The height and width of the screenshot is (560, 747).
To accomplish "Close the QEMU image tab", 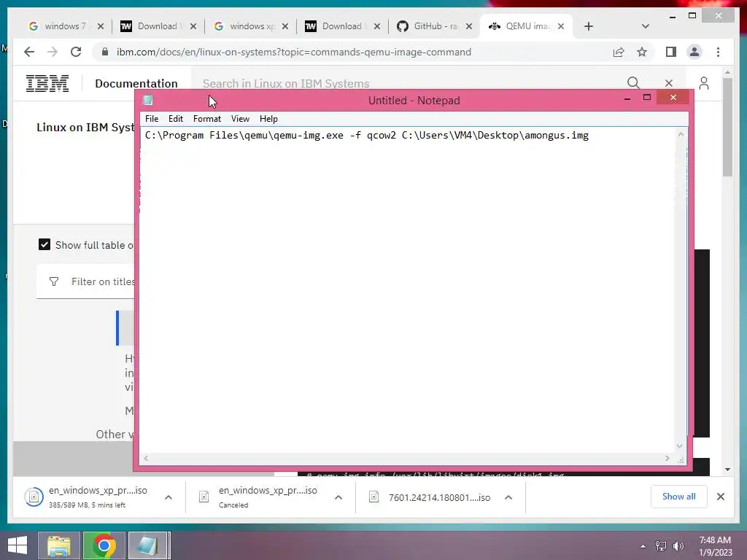I will pos(561,26).
